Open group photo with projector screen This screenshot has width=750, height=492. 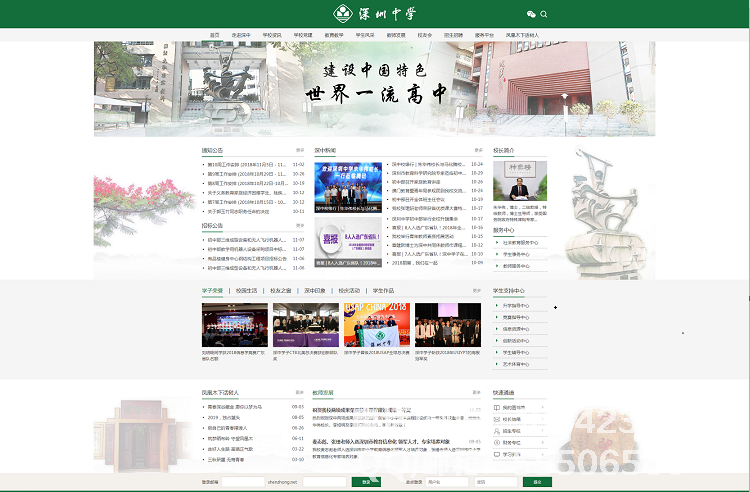[x=448, y=325]
